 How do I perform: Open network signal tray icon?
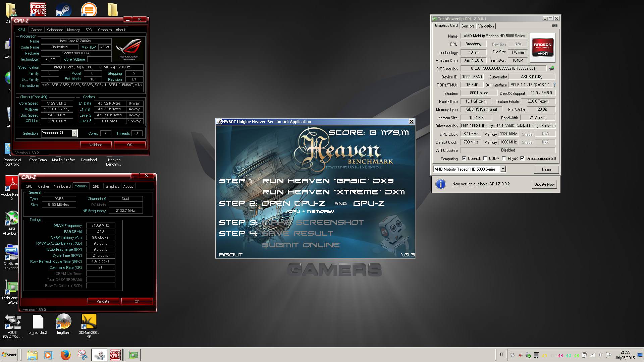(593, 355)
